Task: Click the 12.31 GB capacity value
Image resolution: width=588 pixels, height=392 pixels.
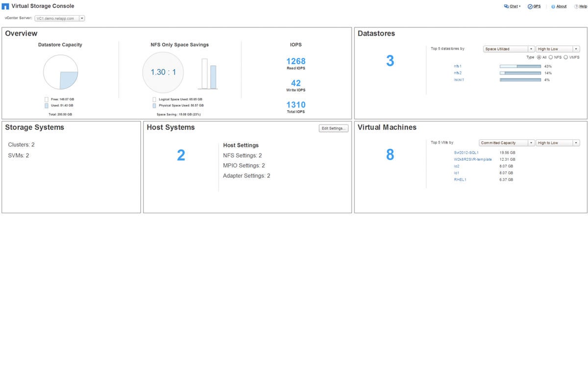Action: [507, 159]
